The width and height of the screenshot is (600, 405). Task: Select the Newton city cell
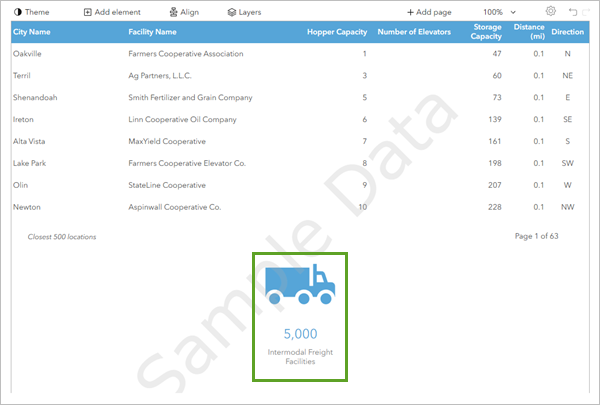(x=26, y=207)
